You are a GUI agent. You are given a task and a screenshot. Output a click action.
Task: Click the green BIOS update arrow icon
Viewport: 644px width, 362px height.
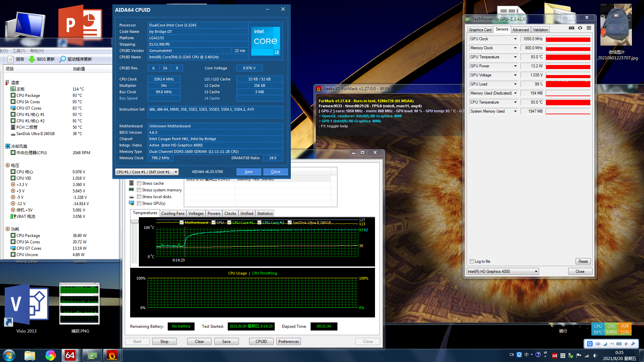click(32, 59)
